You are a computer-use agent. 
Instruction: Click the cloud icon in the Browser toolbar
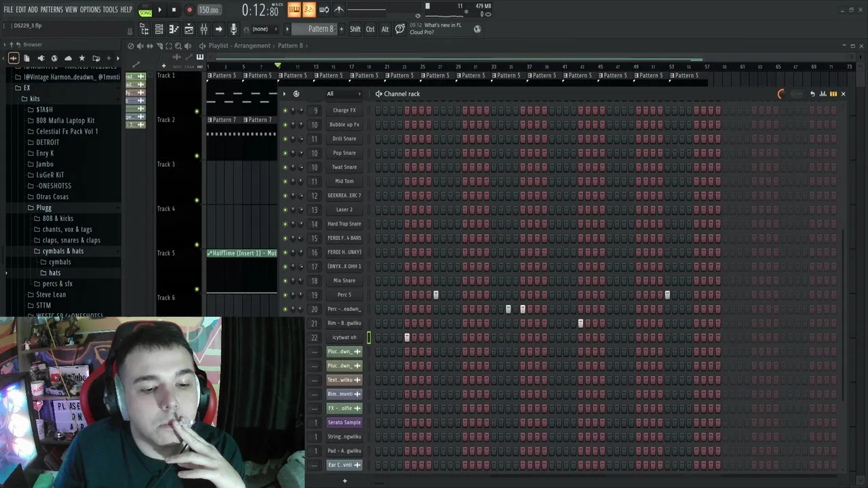coord(68,58)
